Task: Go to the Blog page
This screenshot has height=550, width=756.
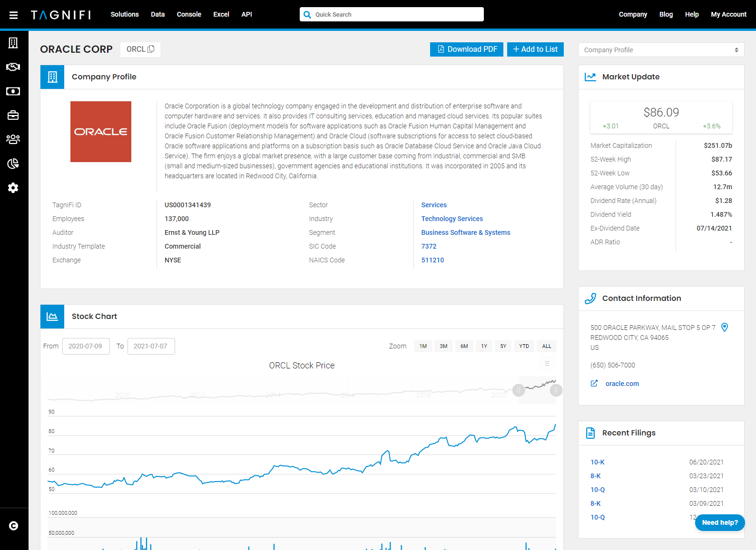Action: click(x=666, y=14)
